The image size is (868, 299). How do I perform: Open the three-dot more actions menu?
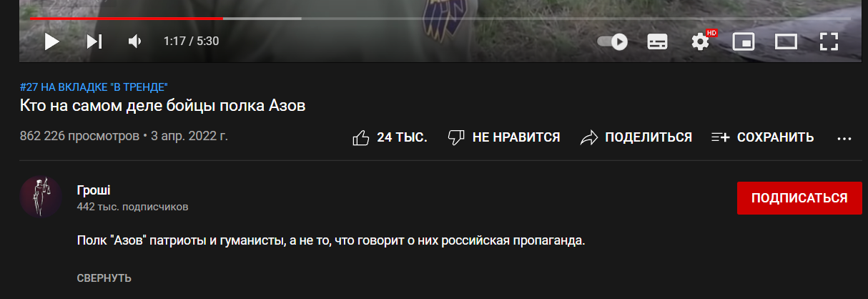coord(844,138)
